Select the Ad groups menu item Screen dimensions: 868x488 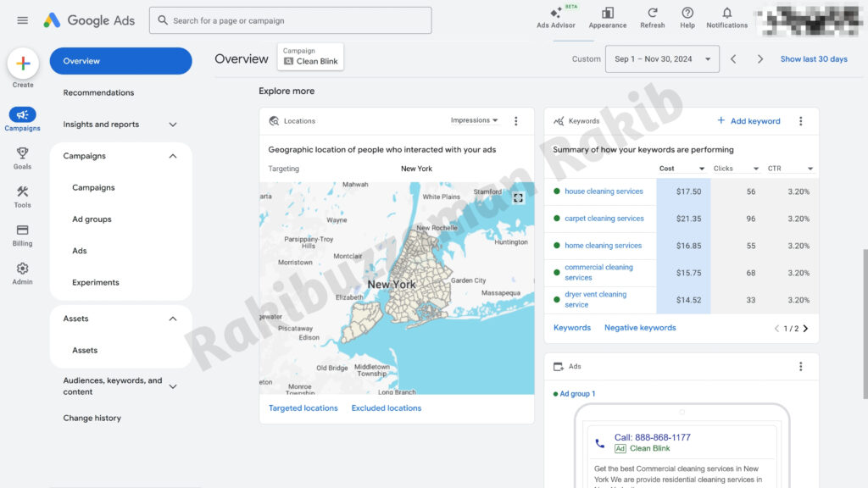tap(92, 219)
